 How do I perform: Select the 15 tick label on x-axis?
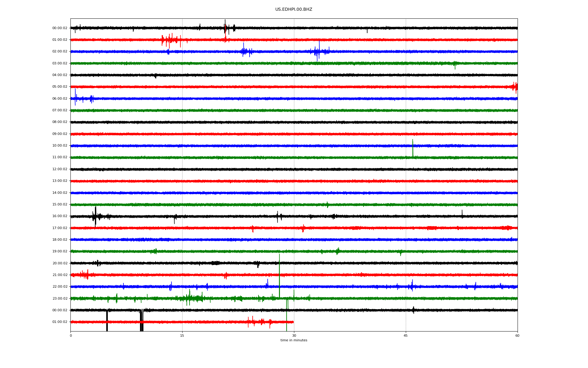coord(182,335)
